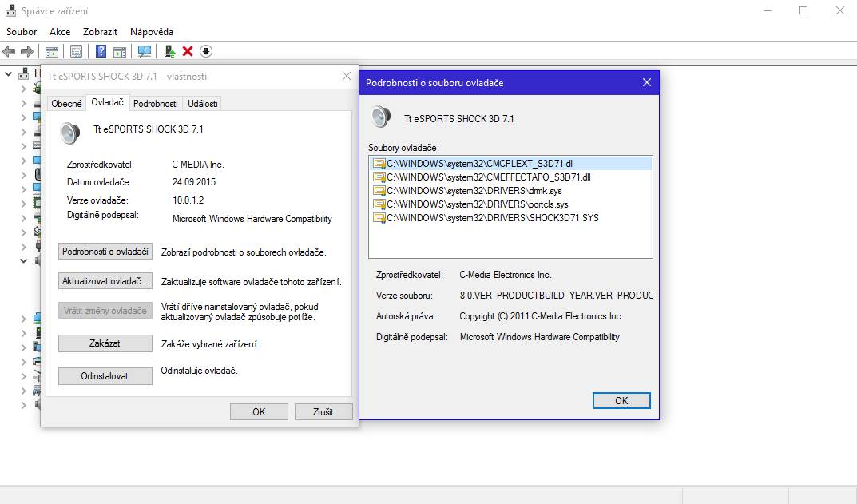This screenshot has width=857, height=504.
Task: Click the Copyright (C) 2011 C-Media text
Action: click(x=541, y=316)
